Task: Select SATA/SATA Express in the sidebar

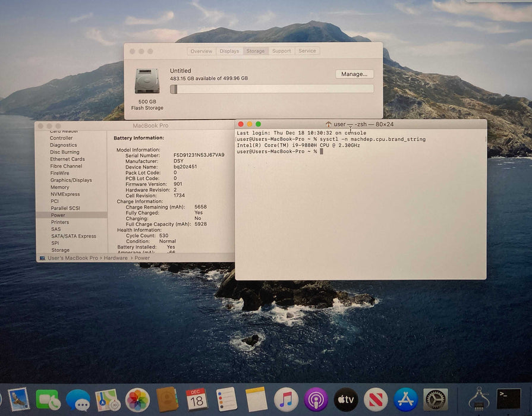Action: (74, 236)
